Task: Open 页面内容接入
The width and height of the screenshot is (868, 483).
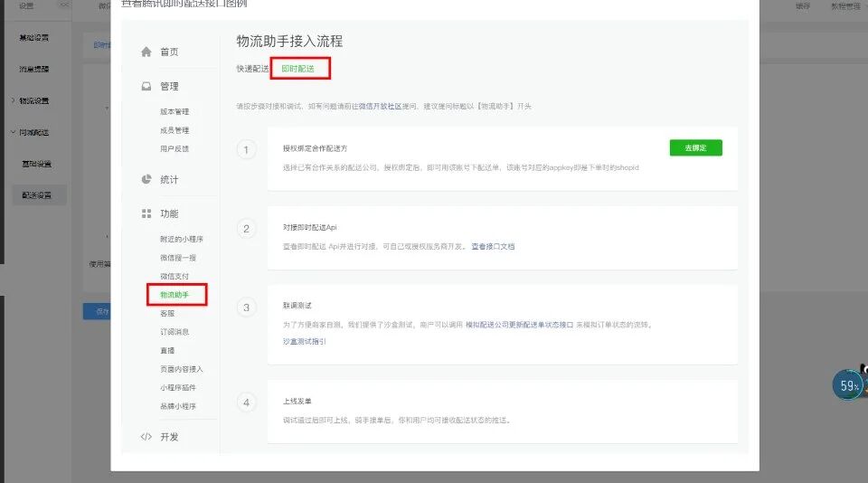Action: pyautogui.click(x=182, y=369)
